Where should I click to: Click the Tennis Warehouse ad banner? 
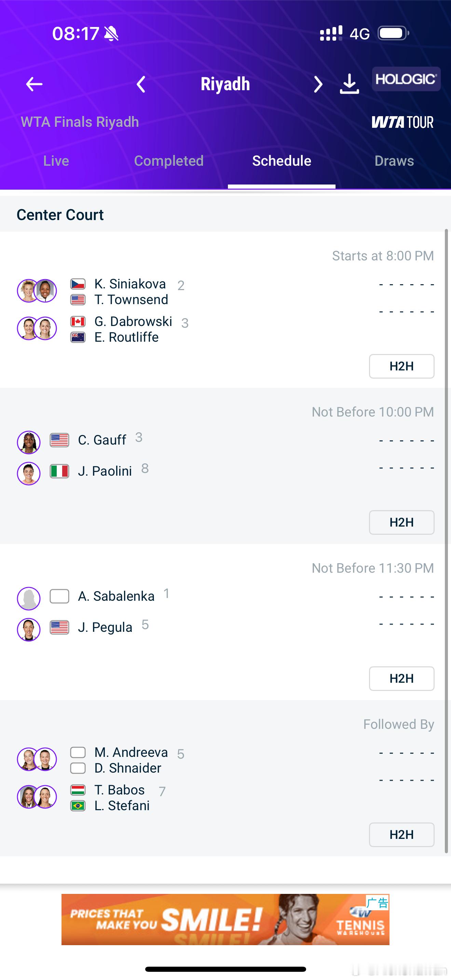point(225,919)
